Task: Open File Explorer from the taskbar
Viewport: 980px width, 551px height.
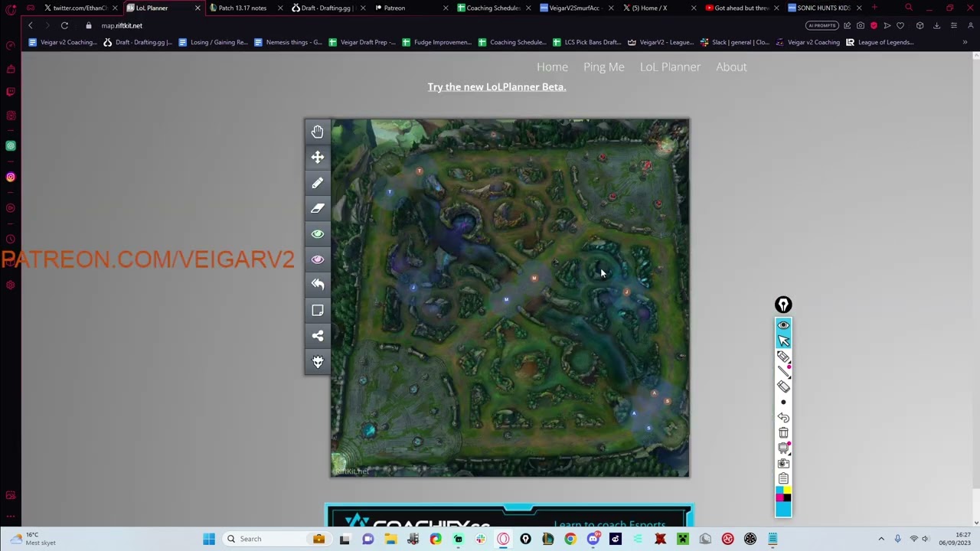Action: pyautogui.click(x=390, y=539)
